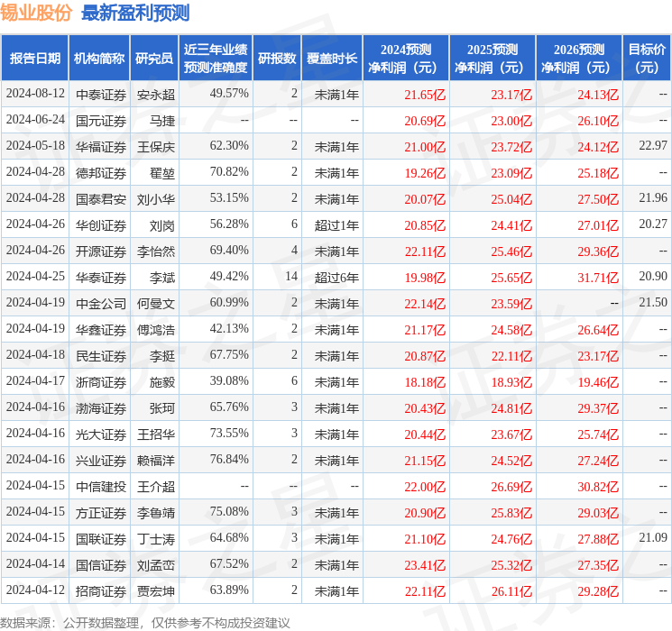Select the 中金公司 institution cell

(x=101, y=304)
